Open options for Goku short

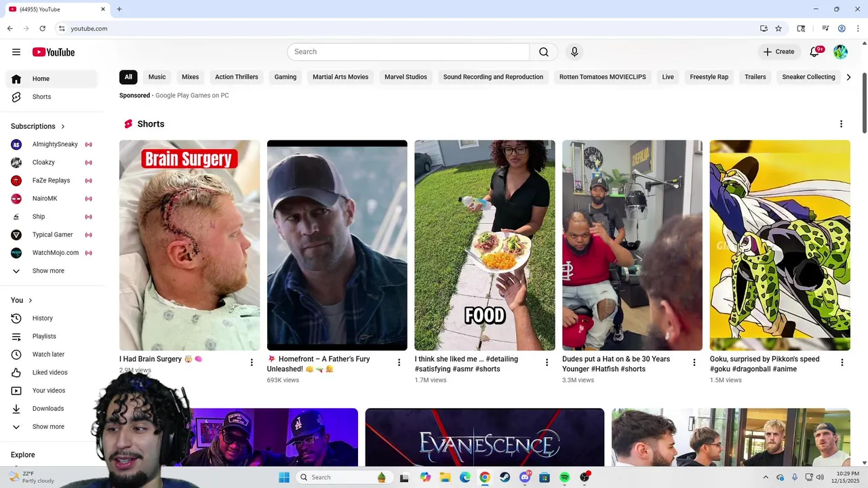tap(842, 363)
